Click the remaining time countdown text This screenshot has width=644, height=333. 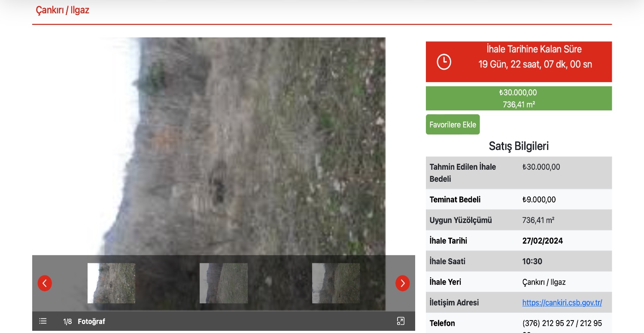tap(535, 64)
